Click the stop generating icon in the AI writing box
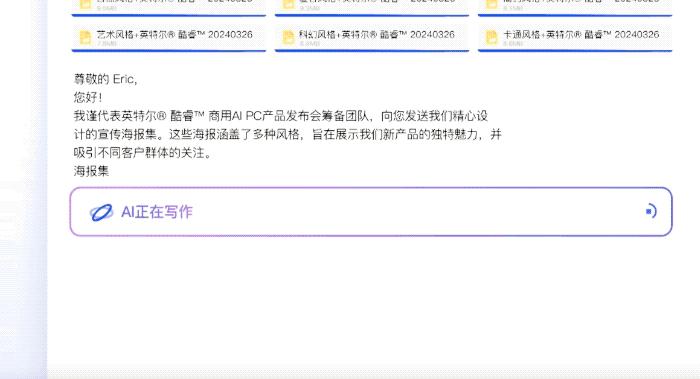 pyautogui.click(x=650, y=211)
